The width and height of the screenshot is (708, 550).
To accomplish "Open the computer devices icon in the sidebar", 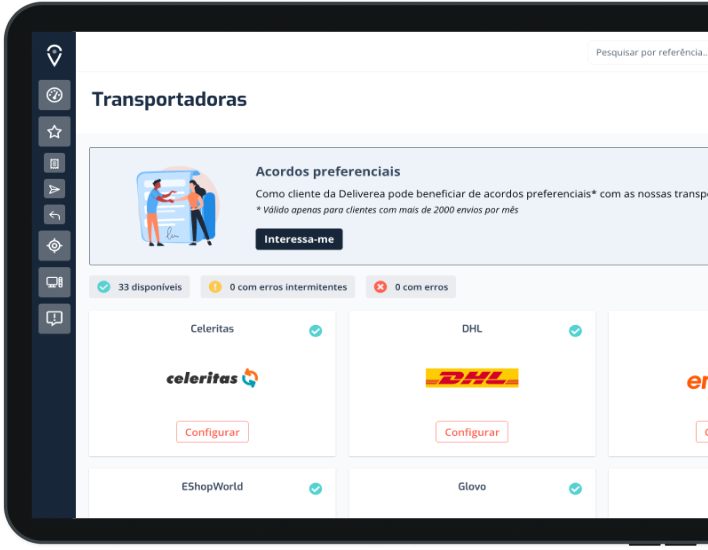I will coord(54,282).
